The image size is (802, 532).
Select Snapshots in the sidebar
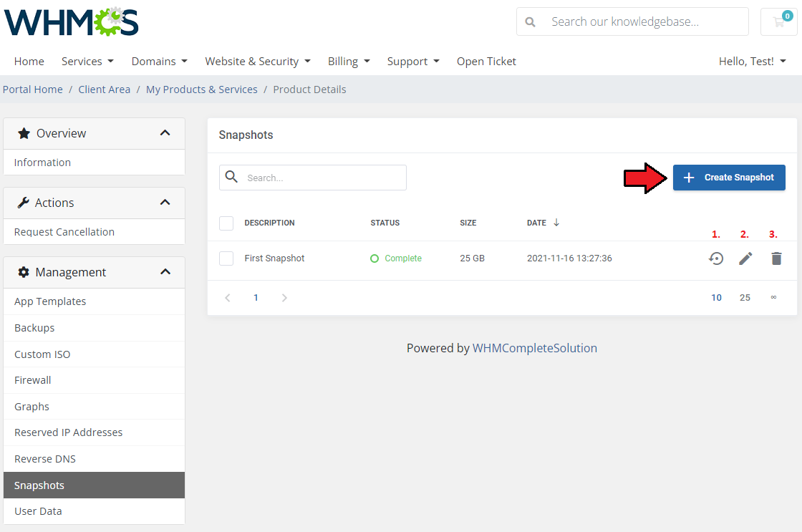coord(94,485)
